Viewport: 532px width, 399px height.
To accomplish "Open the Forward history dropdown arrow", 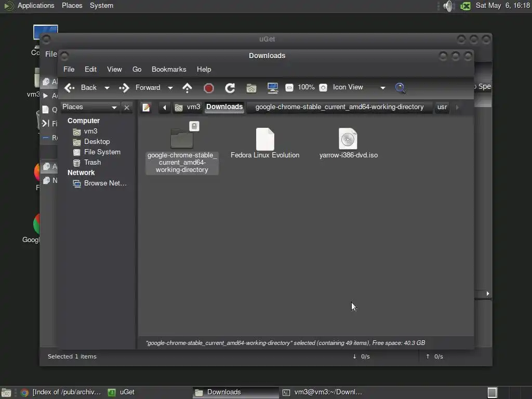I will coord(170,88).
